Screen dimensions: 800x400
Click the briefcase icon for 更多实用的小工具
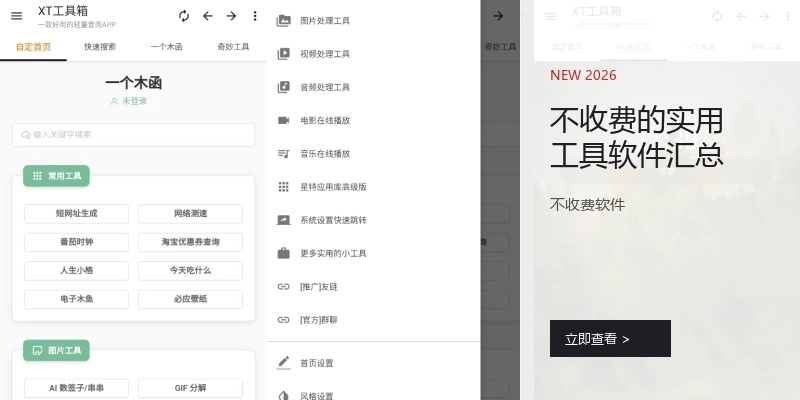click(284, 253)
